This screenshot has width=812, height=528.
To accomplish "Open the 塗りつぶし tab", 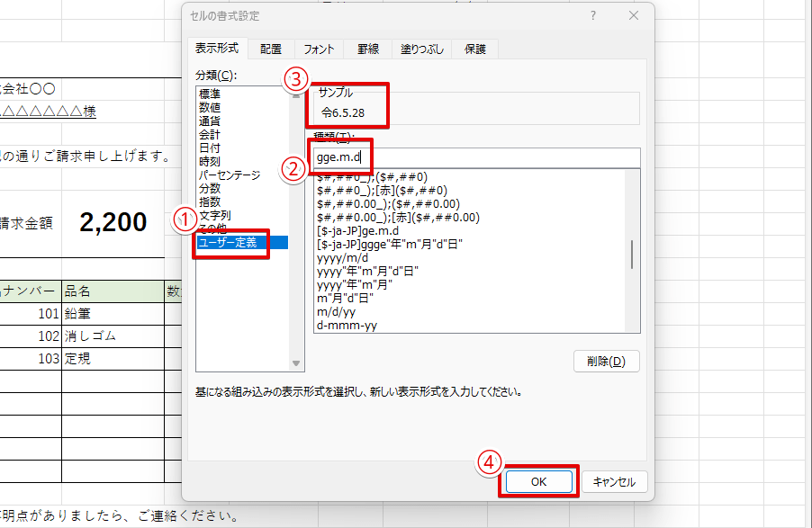I will (423, 49).
